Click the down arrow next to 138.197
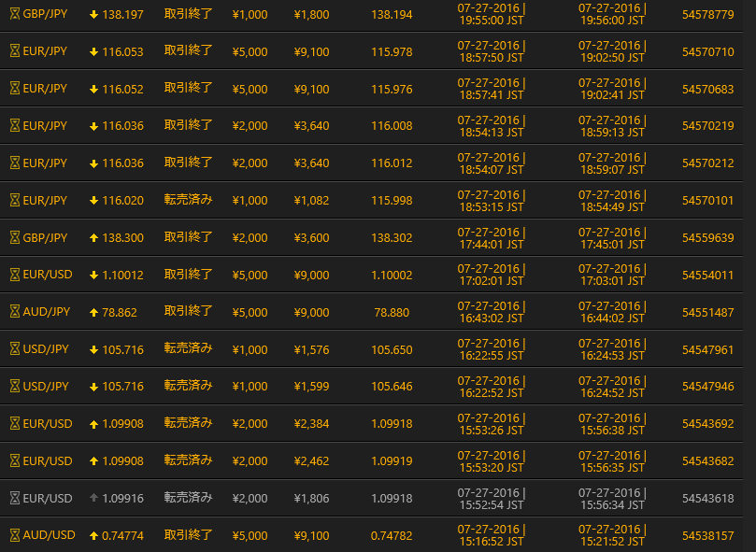Screen dimensions: 756x552 point(93,15)
